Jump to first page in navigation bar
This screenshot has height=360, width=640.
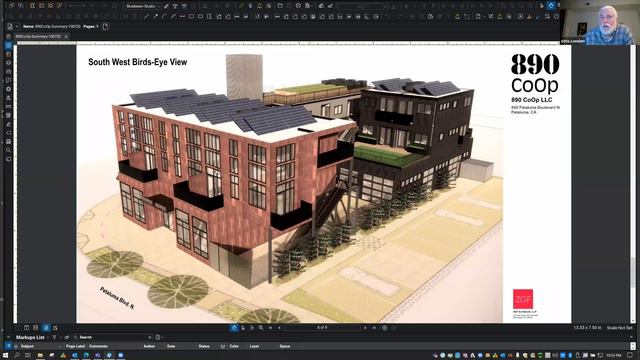point(270,328)
